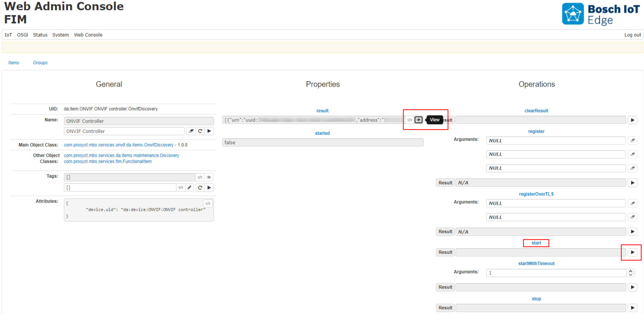Click the started property value false

pyautogui.click(x=323, y=142)
